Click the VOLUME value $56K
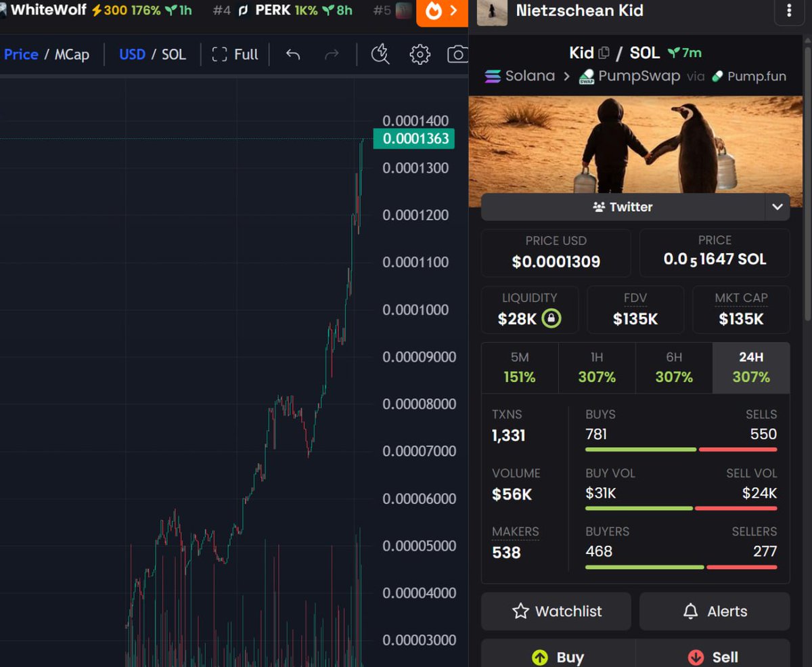This screenshot has height=667, width=812. [x=512, y=494]
